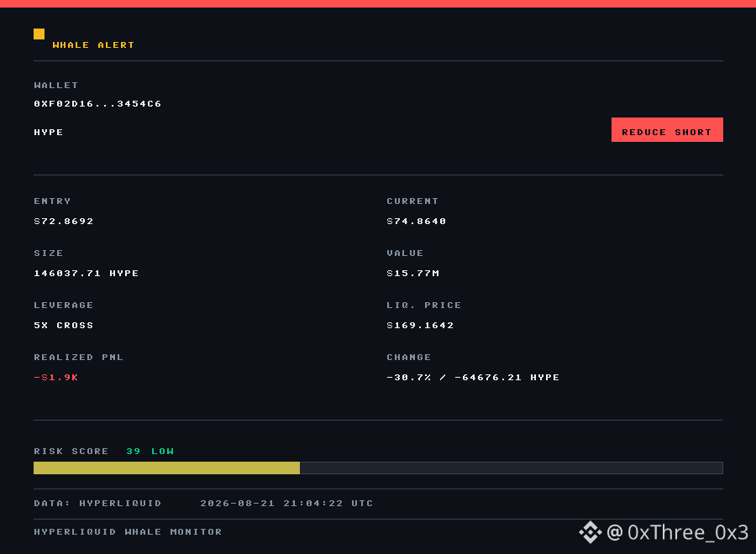Image resolution: width=756 pixels, height=554 pixels.
Task: Click the position value $15.77M
Action: point(413,273)
